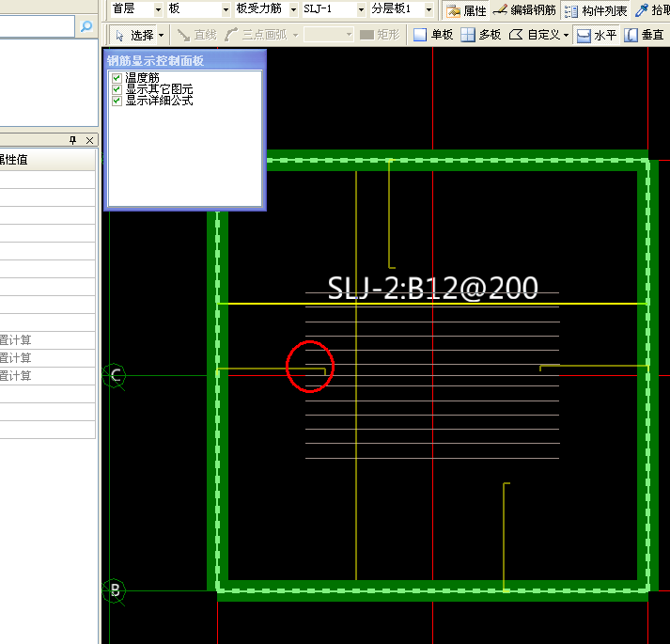The image size is (670, 644).
Task: Select the 三点画弧 arc tool
Action: coord(256,35)
